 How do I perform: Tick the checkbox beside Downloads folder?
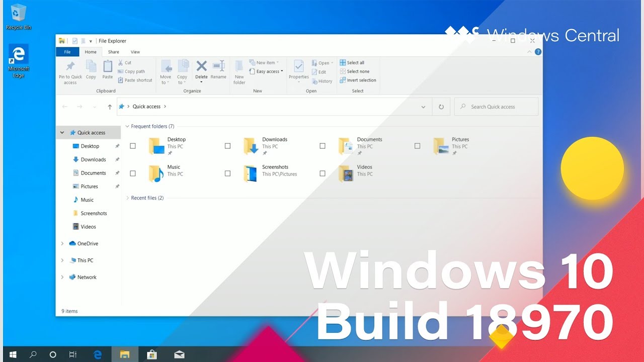click(227, 146)
